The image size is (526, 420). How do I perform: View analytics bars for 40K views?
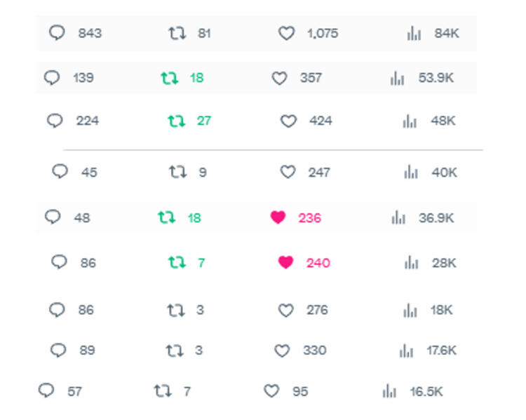coord(411,172)
